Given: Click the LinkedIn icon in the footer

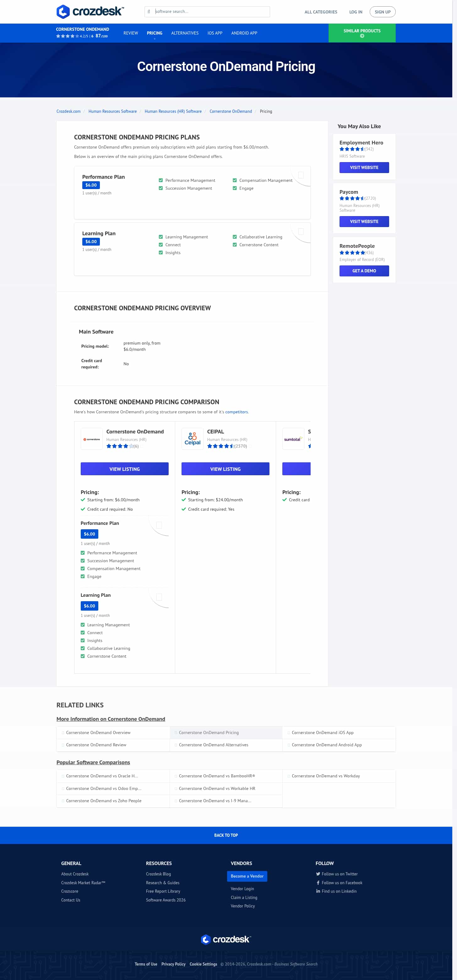Looking at the screenshot, I should point(318,891).
